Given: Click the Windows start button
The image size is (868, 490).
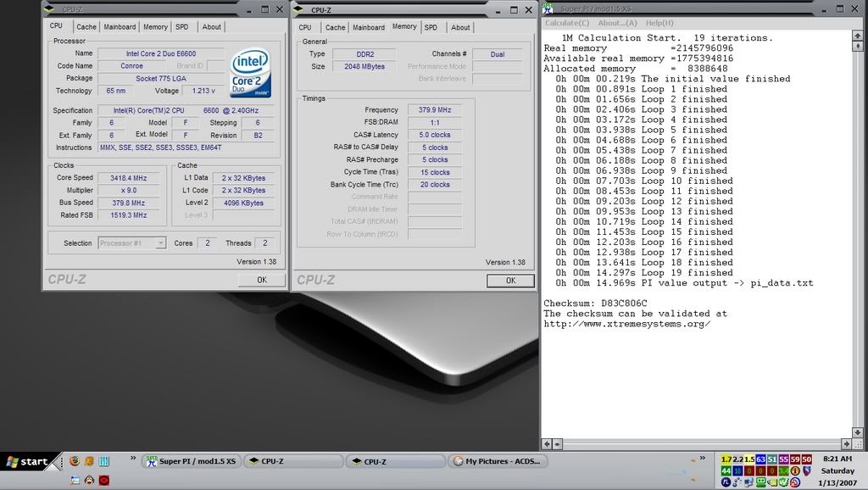Looking at the screenshot, I should pos(28,461).
